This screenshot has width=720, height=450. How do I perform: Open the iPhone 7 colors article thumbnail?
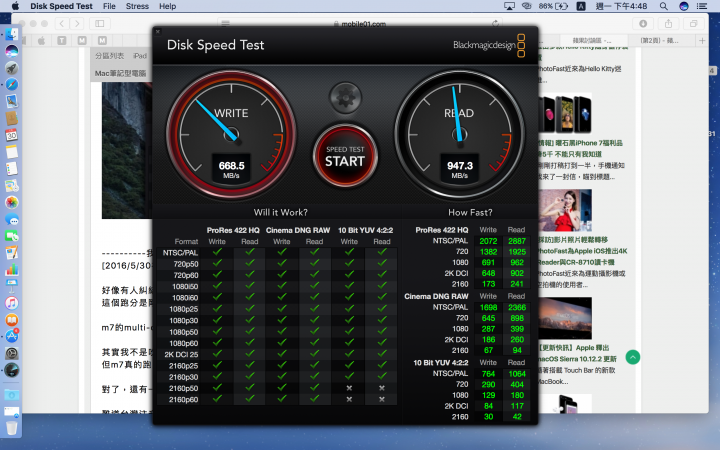click(x=565, y=113)
